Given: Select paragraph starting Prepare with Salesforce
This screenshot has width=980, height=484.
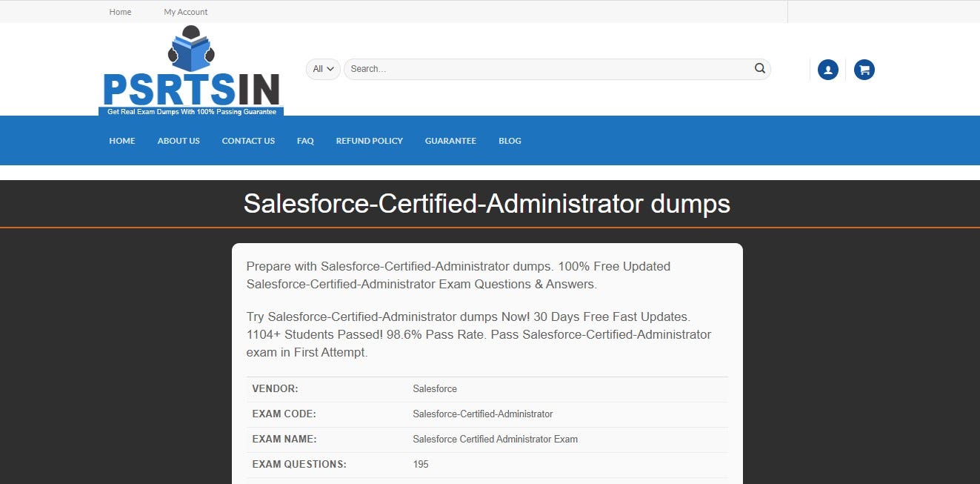Looking at the screenshot, I should tap(459, 275).
